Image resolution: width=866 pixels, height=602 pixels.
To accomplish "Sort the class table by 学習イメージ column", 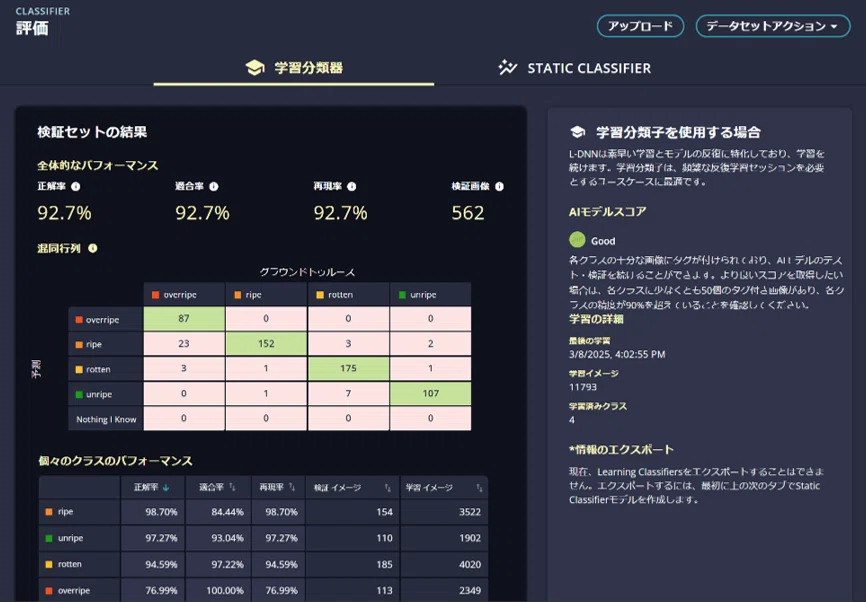I will pos(444,487).
